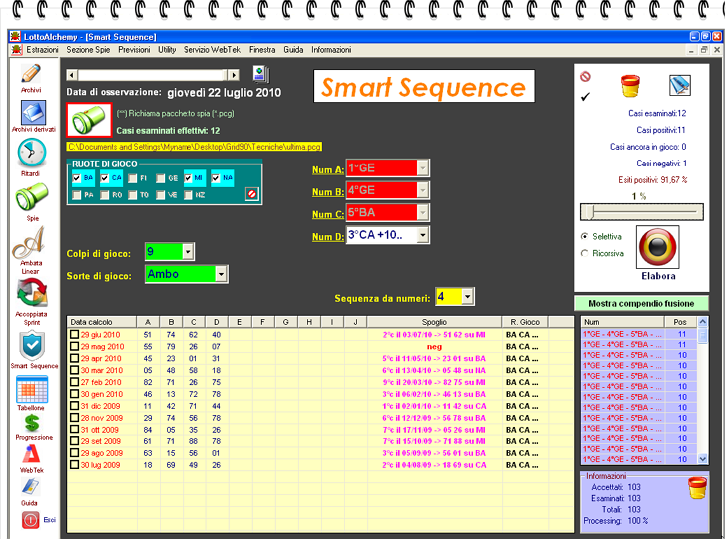Click the red prohibition icon in top-right panel
This screenshot has height=539, width=726.
point(585,76)
